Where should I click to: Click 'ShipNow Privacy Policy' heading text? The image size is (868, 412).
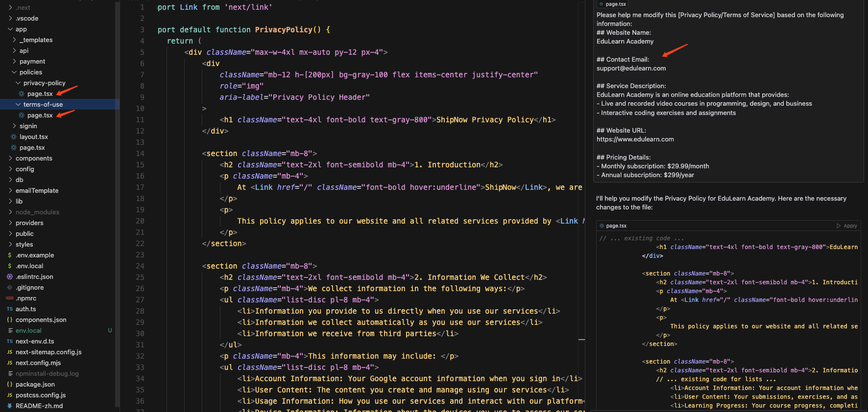[485, 119]
